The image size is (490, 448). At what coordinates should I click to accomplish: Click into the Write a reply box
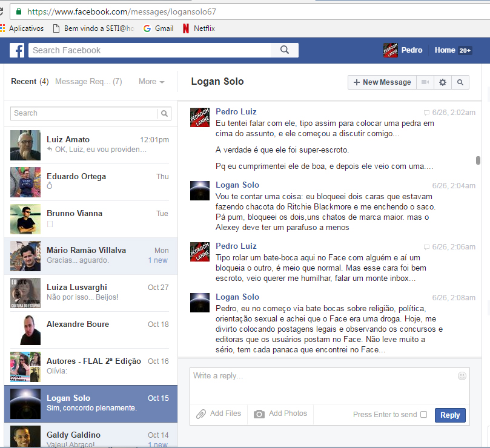pyautogui.click(x=329, y=386)
